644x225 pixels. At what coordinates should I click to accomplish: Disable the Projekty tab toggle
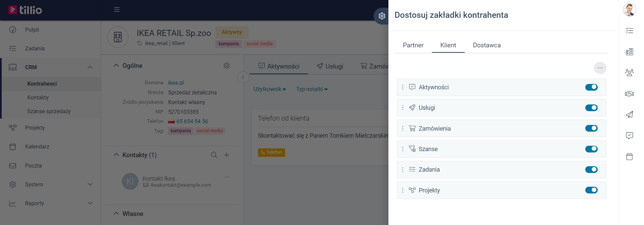point(591,190)
